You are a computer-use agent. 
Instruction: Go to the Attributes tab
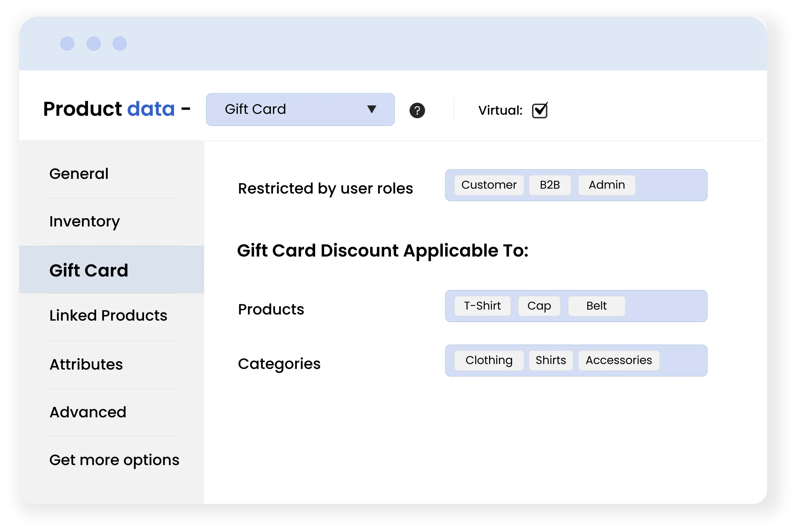86,364
